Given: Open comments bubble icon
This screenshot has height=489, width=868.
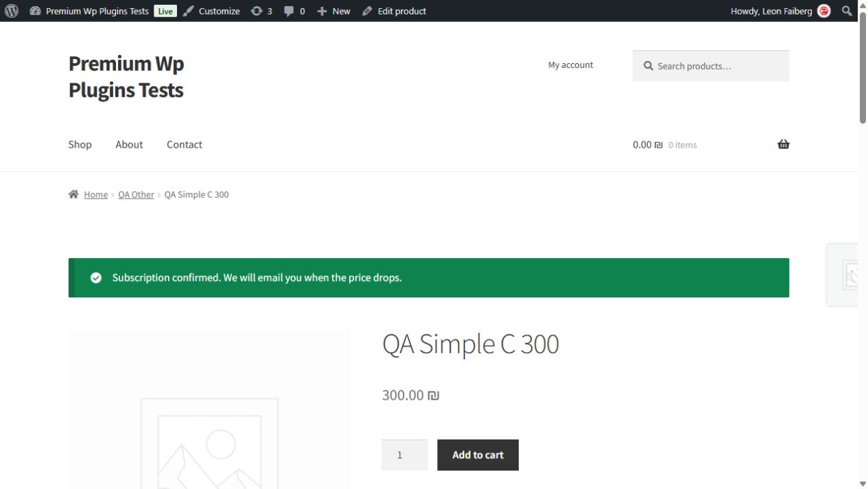Looking at the screenshot, I should click(x=290, y=11).
